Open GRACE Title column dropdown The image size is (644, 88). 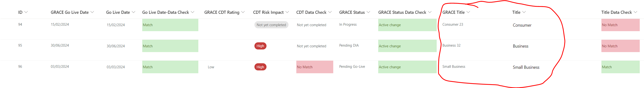468,12
